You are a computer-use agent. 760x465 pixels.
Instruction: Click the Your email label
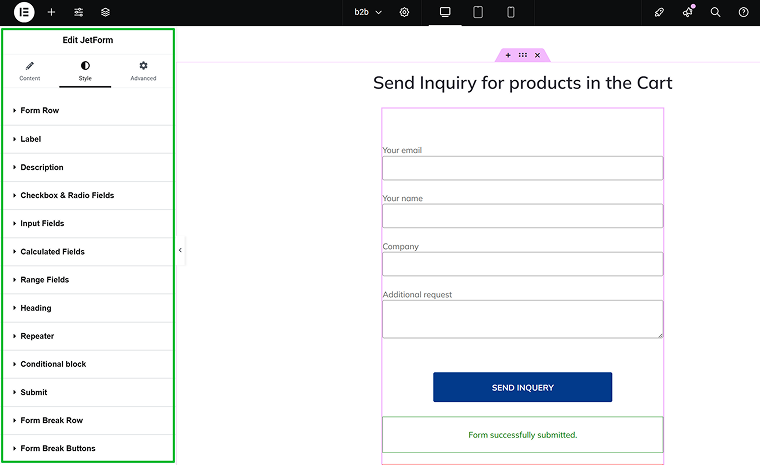point(402,150)
